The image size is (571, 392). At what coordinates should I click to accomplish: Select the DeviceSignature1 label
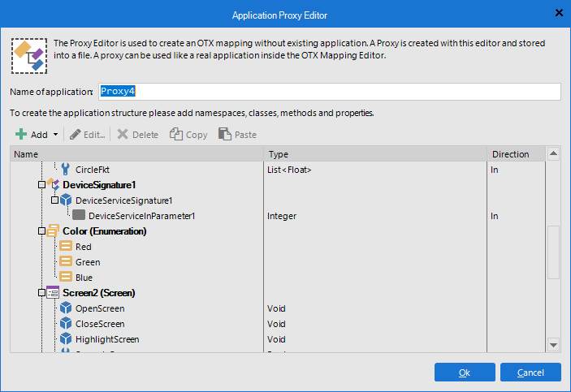99,185
